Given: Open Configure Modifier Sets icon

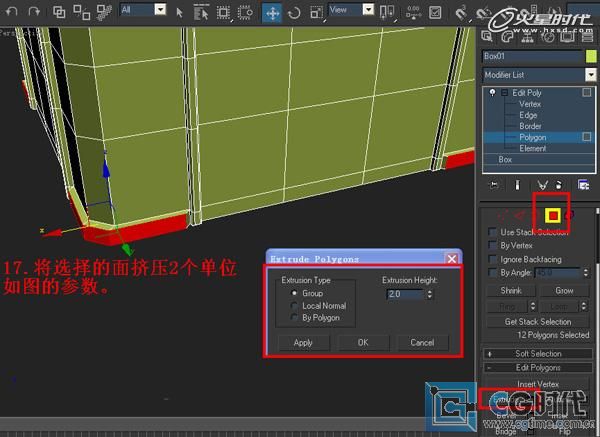Looking at the screenshot, I should coord(583,185).
